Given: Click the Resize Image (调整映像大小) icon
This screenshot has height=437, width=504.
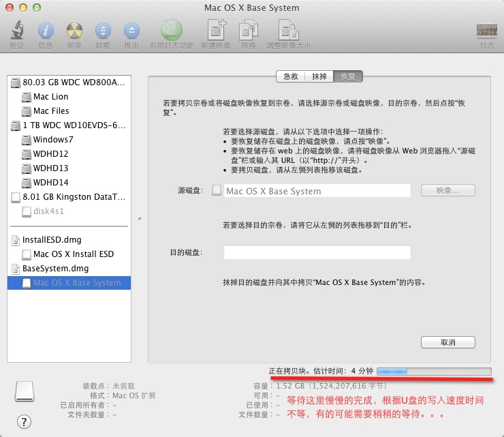Looking at the screenshot, I should (x=288, y=30).
